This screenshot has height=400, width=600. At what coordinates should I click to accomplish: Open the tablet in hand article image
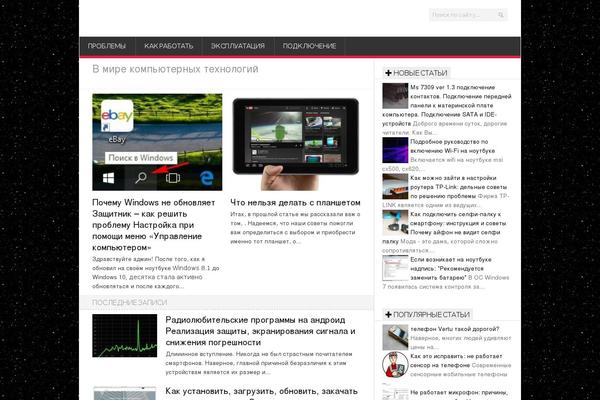tap(295, 142)
